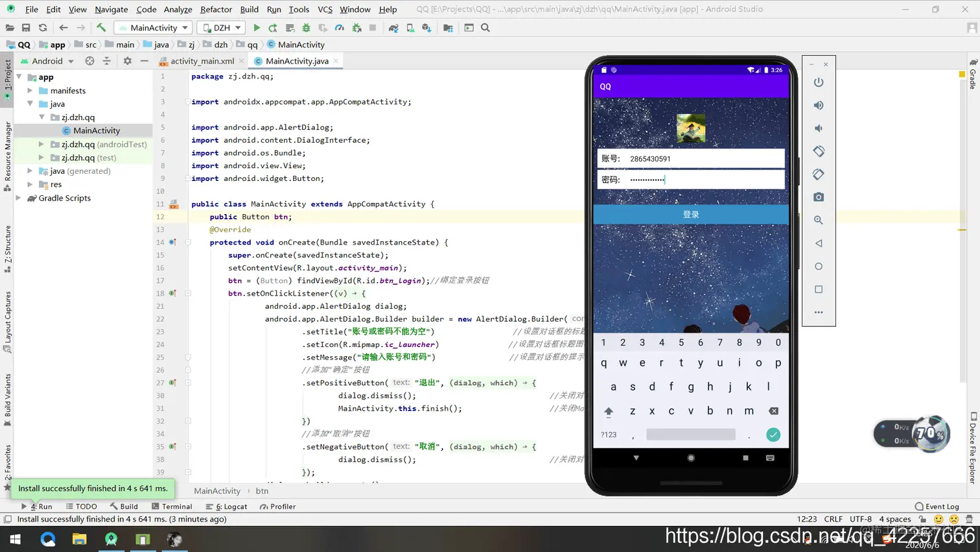Tap the ?123 symbols key on keyboard

(x=609, y=435)
